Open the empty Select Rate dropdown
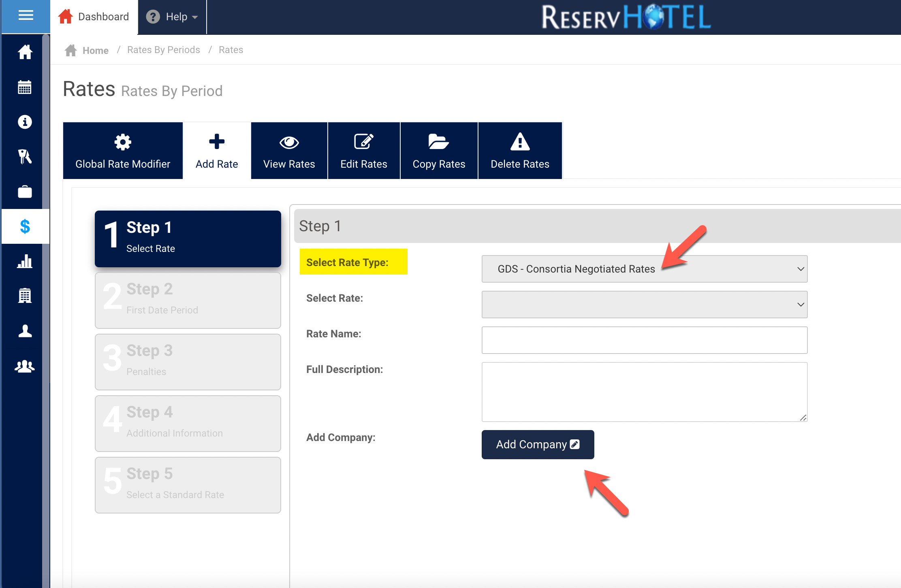Screen dimensions: 901x588 pos(644,305)
